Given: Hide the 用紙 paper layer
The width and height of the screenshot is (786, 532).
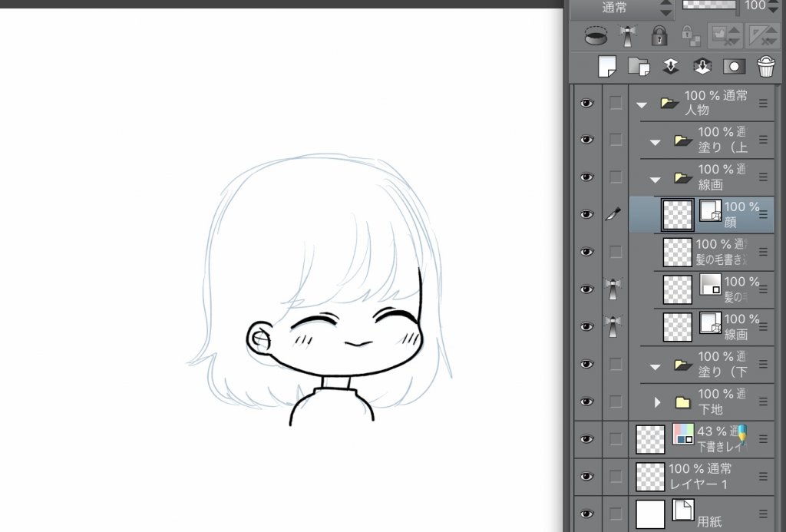Looking at the screenshot, I should coord(587,514).
